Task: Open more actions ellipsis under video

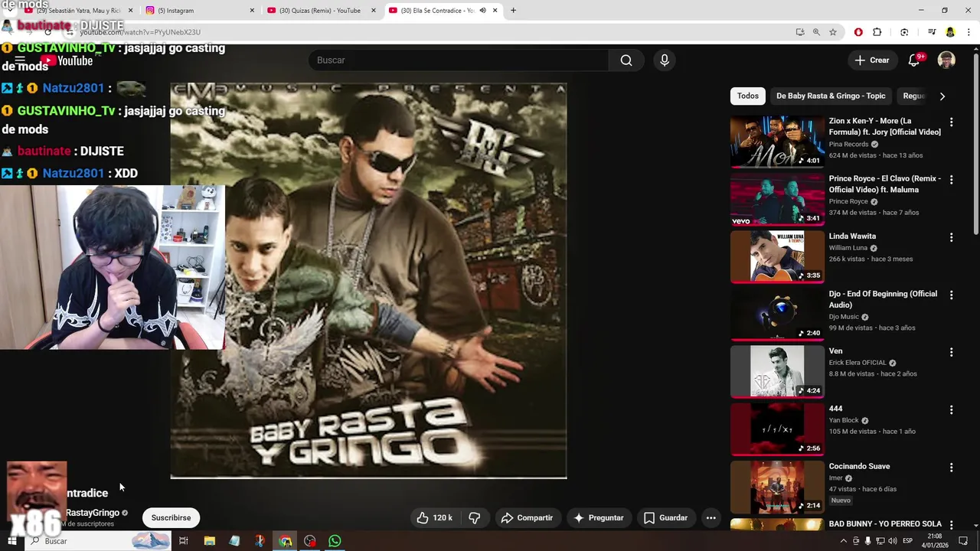Action: click(711, 518)
